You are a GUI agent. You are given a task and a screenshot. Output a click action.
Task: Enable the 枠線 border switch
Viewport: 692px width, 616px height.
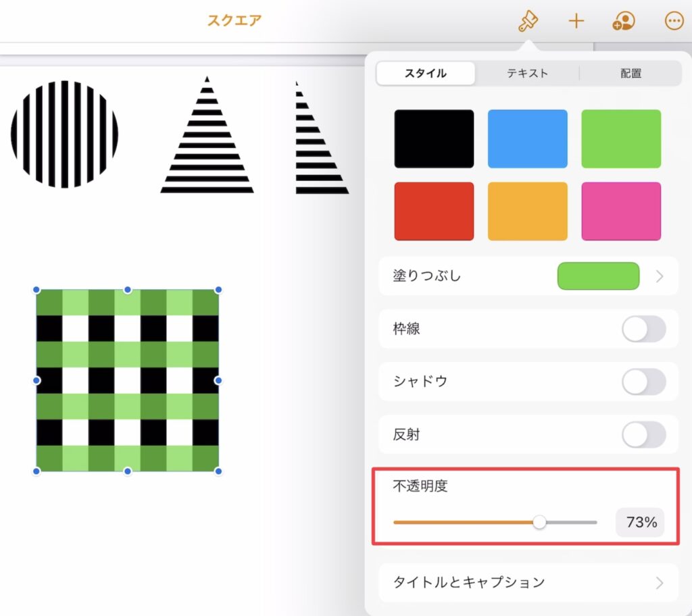[643, 329]
